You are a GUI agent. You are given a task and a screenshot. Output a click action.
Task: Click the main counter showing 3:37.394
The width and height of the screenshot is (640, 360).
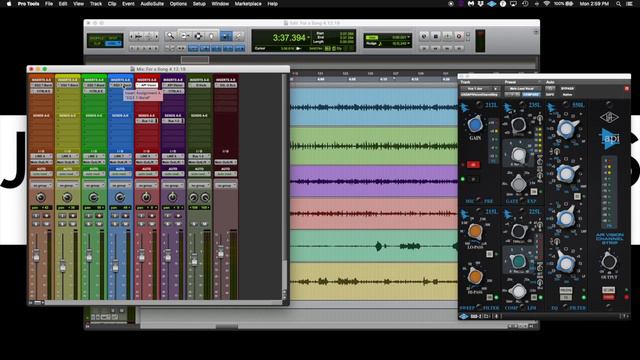pyautogui.click(x=289, y=38)
